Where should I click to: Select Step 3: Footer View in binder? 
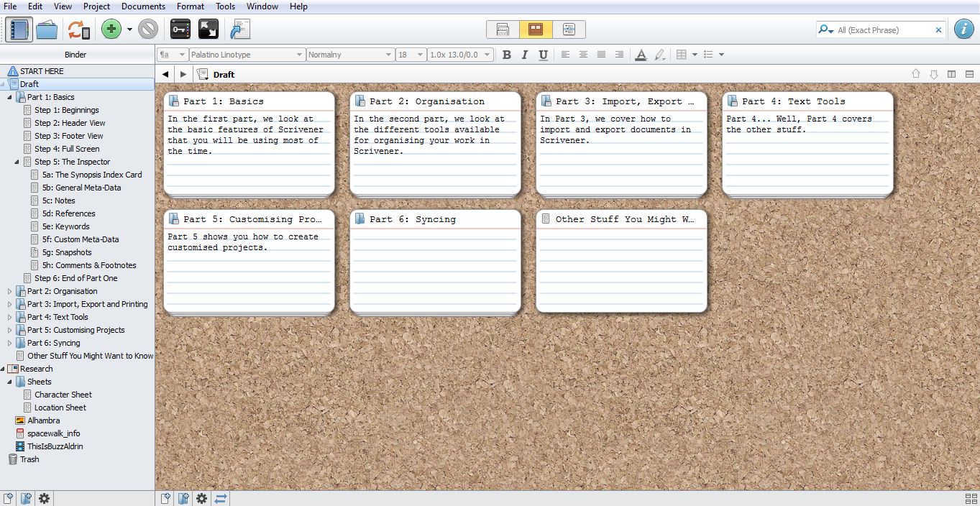(x=68, y=136)
